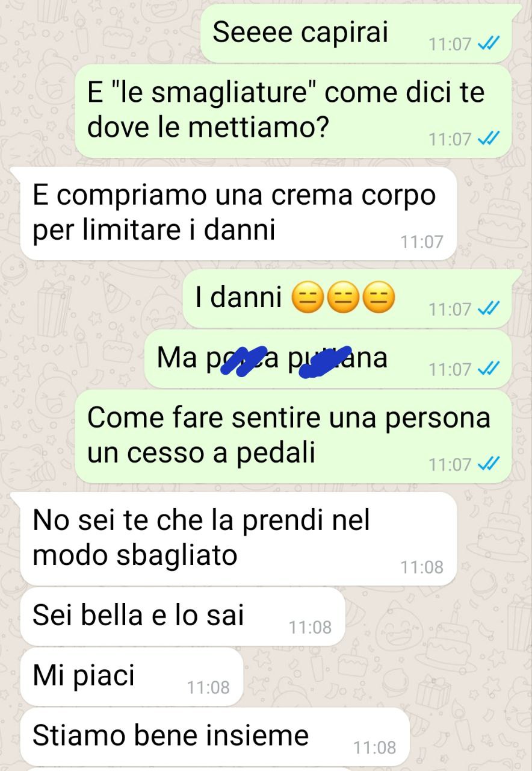Image resolution: width=532 pixels, height=771 pixels.
Task: Click the 11:08 timestamp on 'Stiamo bene insieme'
Action: (375, 748)
